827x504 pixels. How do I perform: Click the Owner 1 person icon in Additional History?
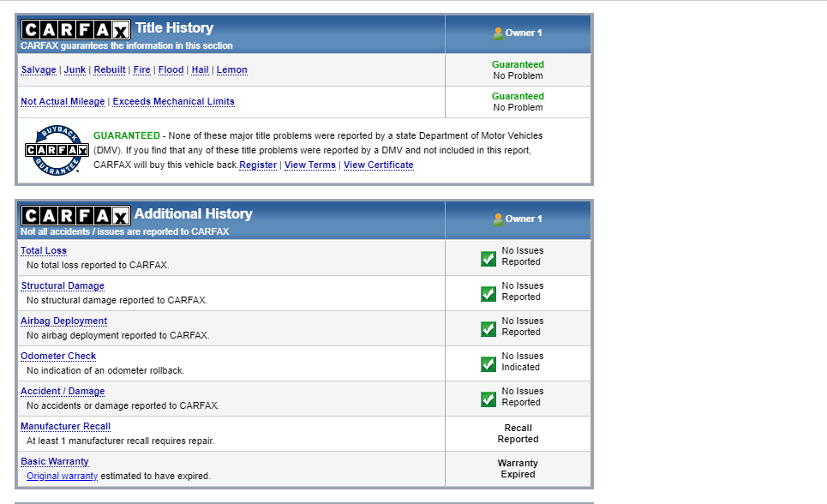click(498, 219)
